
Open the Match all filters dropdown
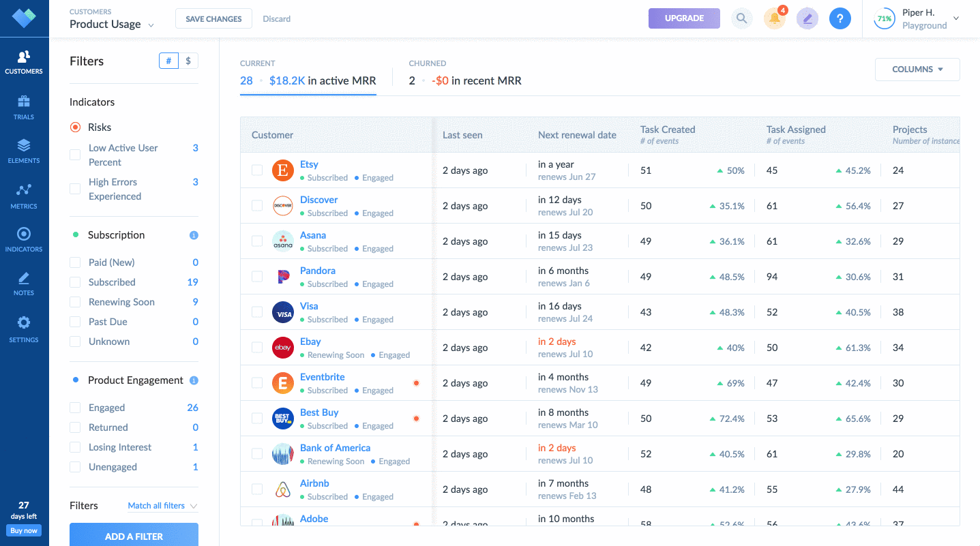tap(162, 506)
